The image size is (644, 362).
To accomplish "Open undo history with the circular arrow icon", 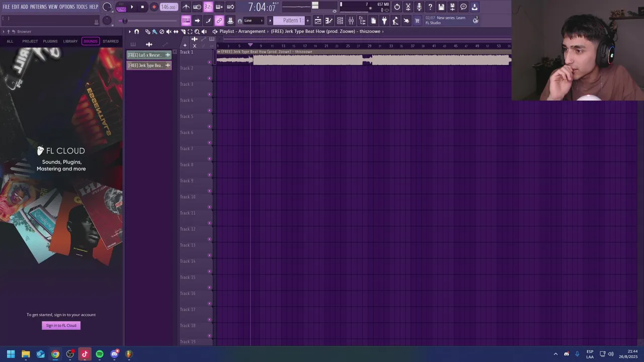I will point(396,7).
